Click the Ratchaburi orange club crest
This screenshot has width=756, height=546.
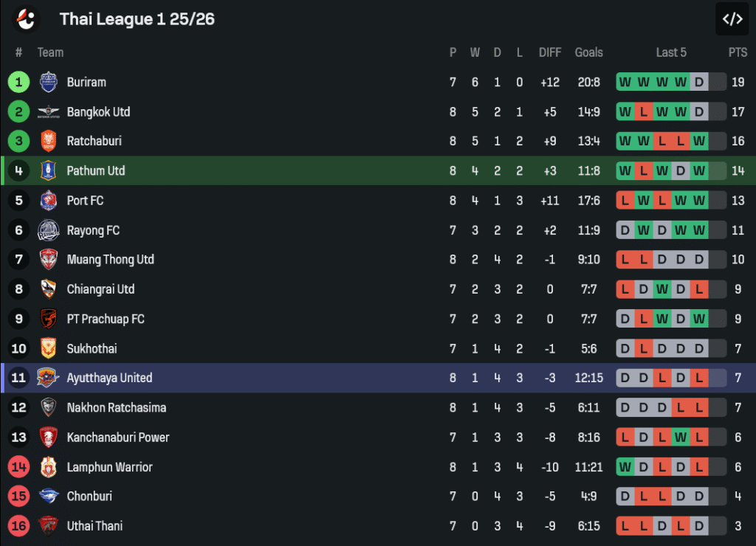click(48, 141)
